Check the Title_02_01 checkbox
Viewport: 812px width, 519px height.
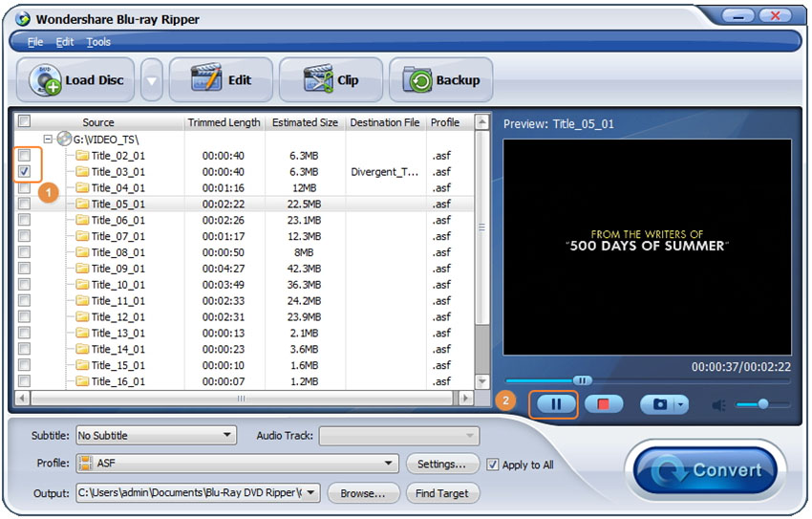pos(25,156)
